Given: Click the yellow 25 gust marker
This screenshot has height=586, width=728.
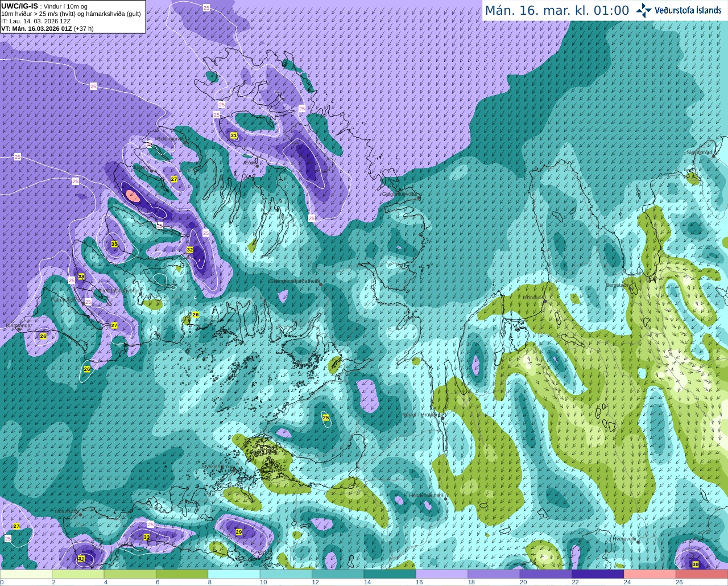Looking at the screenshot, I should click(326, 418).
